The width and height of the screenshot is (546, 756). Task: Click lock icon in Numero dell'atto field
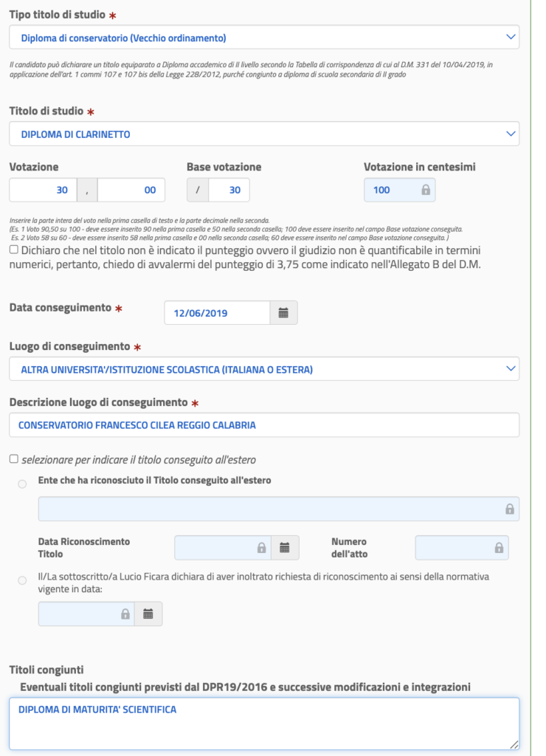(499, 548)
